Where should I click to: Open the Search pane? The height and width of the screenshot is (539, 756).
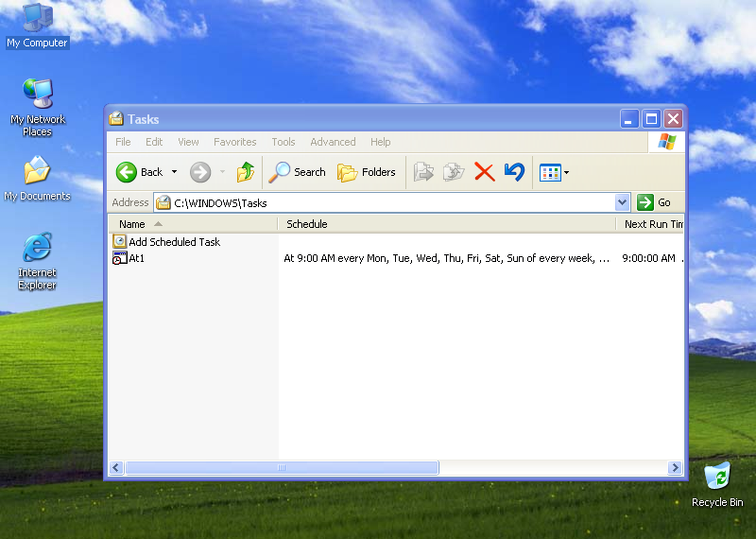point(297,172)
